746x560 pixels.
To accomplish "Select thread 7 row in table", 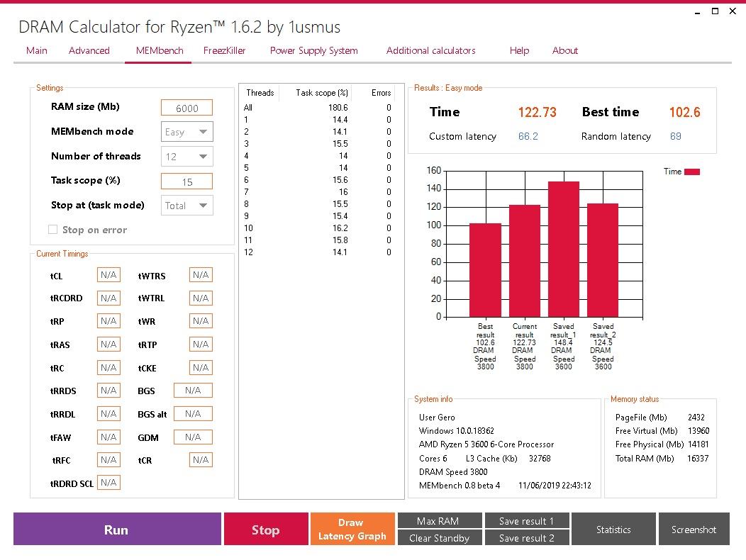I will 318,191.
